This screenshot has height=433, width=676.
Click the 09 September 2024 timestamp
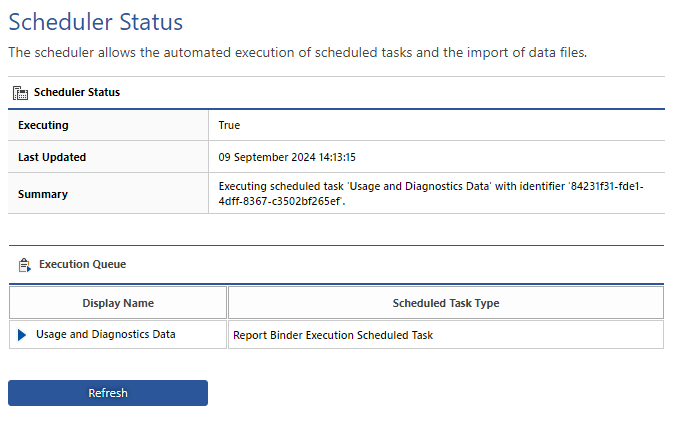[x=287, y=157]
